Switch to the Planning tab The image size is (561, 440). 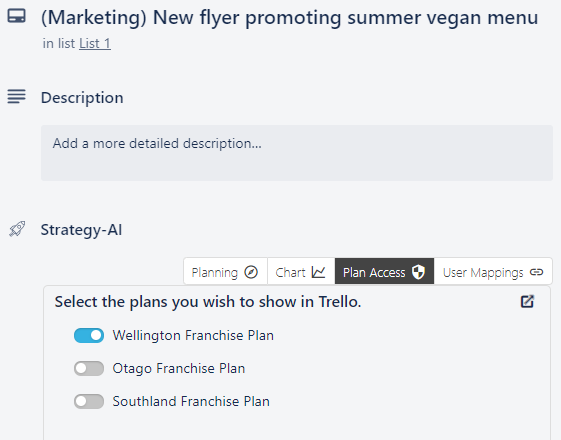[x=225, y=272]
